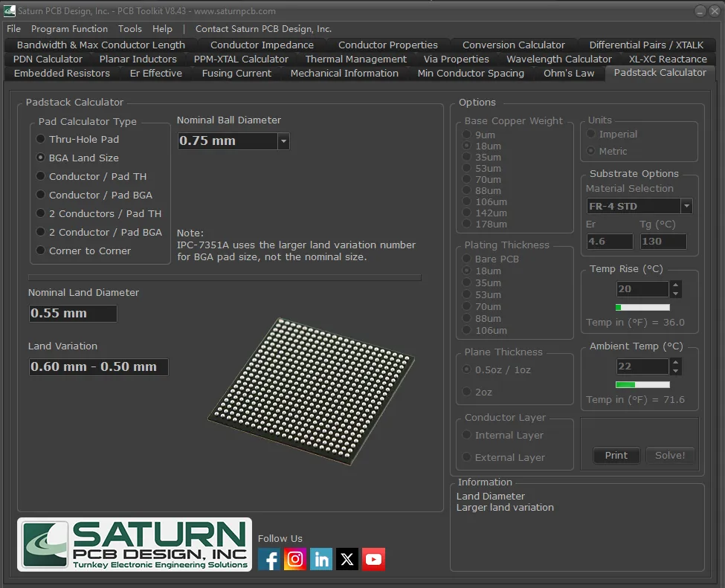
Task: Open the LinkedIn icon under Follow Us
Action: pos(321,559)
